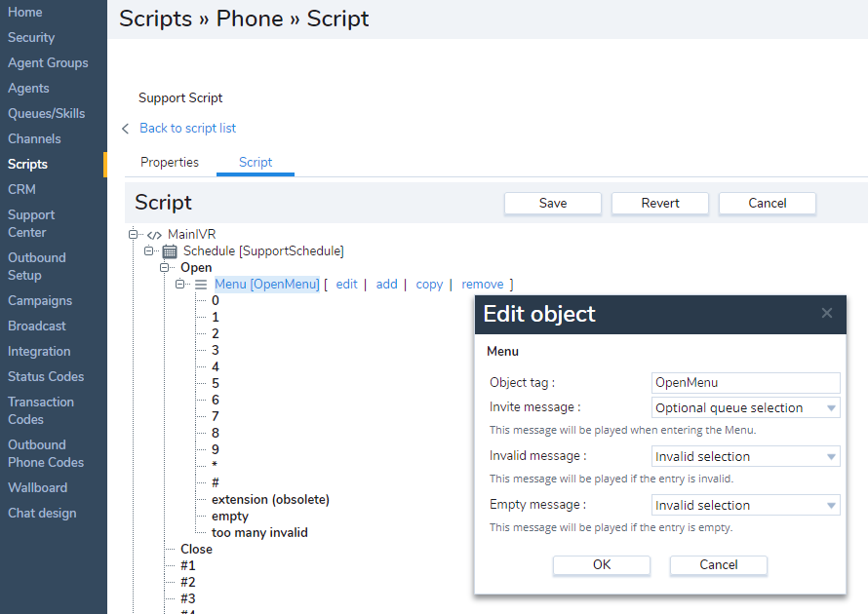Open Chat design in the sidebar
Screen dimensions: 868x614
42,514
